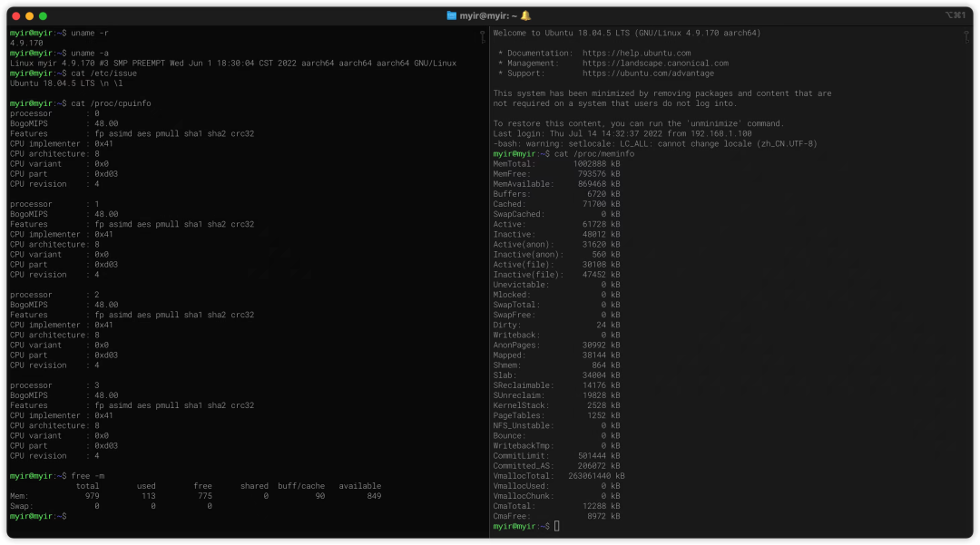The image size is (980, 545).
Task: Click the '-bash: warning: setlocale' line
Action: click(x=655, y=143)
